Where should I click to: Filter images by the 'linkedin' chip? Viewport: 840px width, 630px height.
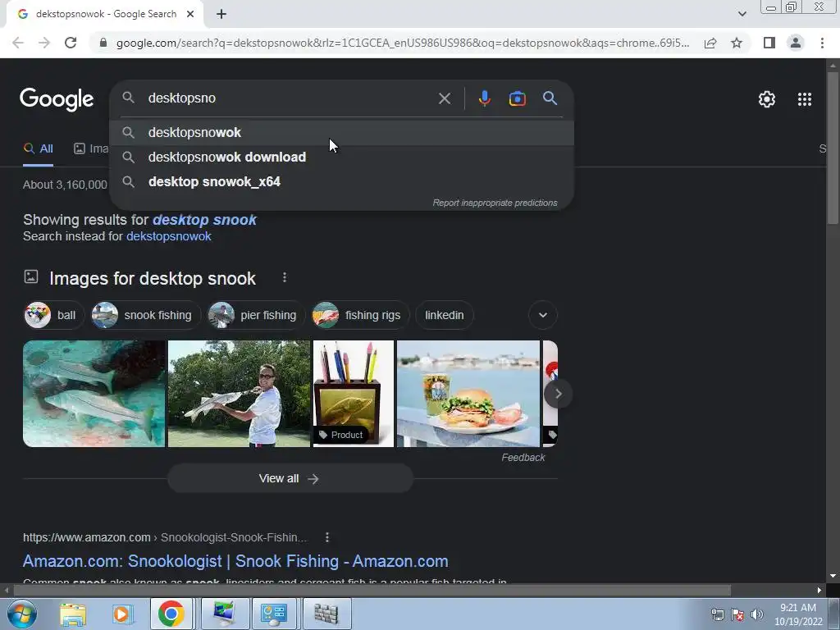tap(444, 315)
